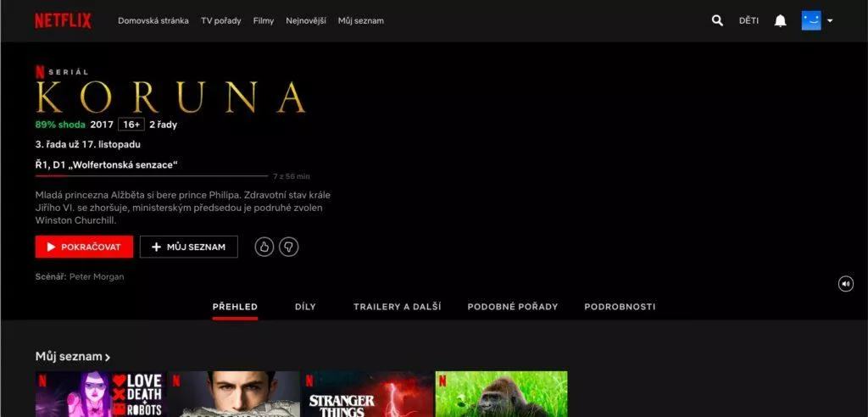
Task: Click "3. řada už 17. listopadu" text
Action: 87,145
